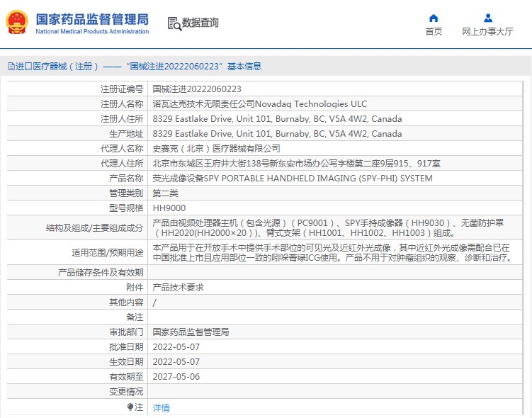Click 国家药品监督管理局 site title
The width and height of the screenshot is (532, 418).
(92, 19)
